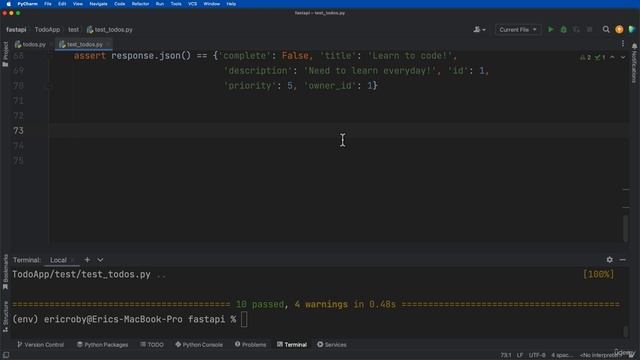Screen dimensions: 640x360
Task: Open the View menu
Action: (78, 4)
